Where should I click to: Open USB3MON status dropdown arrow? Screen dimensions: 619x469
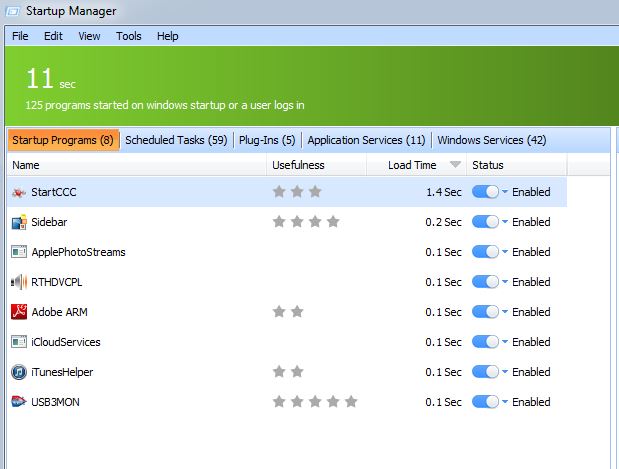[505, 402]
